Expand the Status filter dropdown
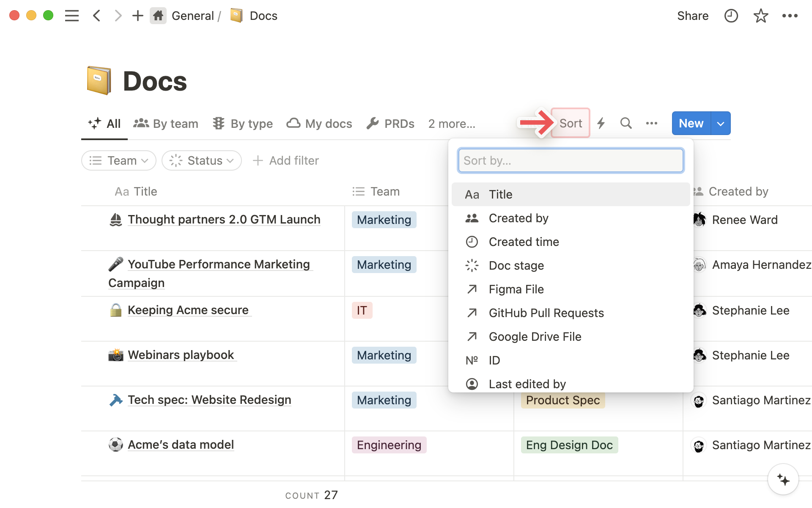812x508 pixels. click(202, 161)
